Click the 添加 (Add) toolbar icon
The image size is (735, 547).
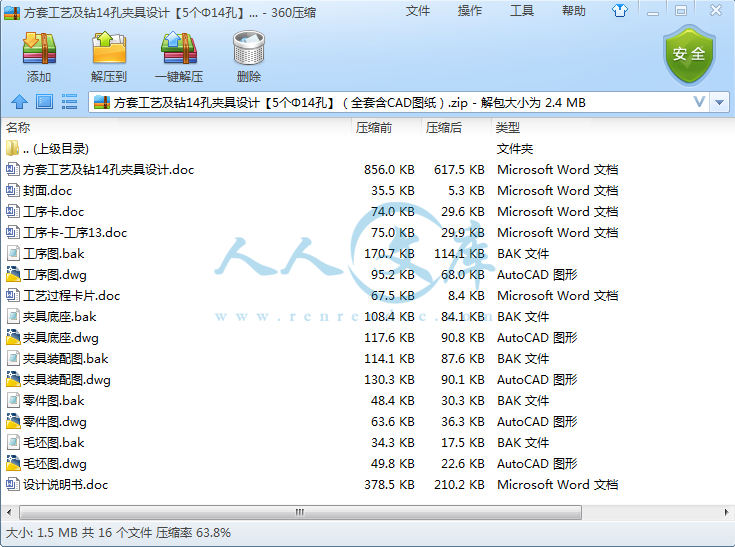[x=39, y=48]
